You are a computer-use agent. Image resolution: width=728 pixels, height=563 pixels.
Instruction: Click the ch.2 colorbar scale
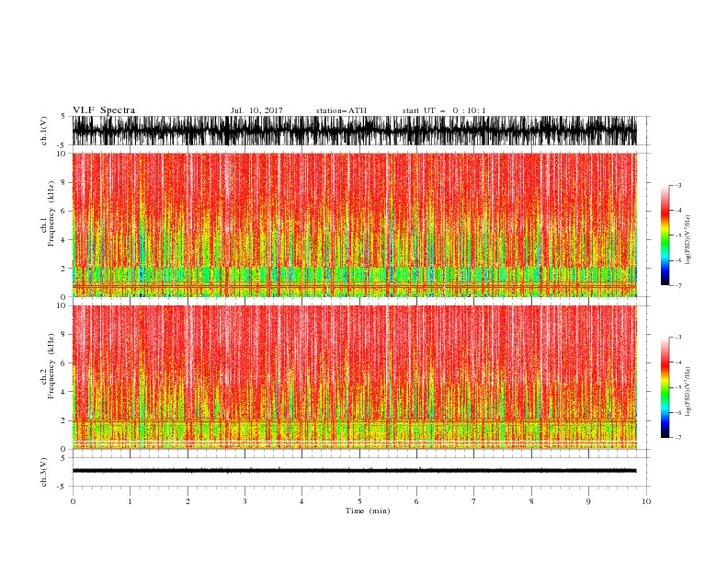click(x=665, y=387)
